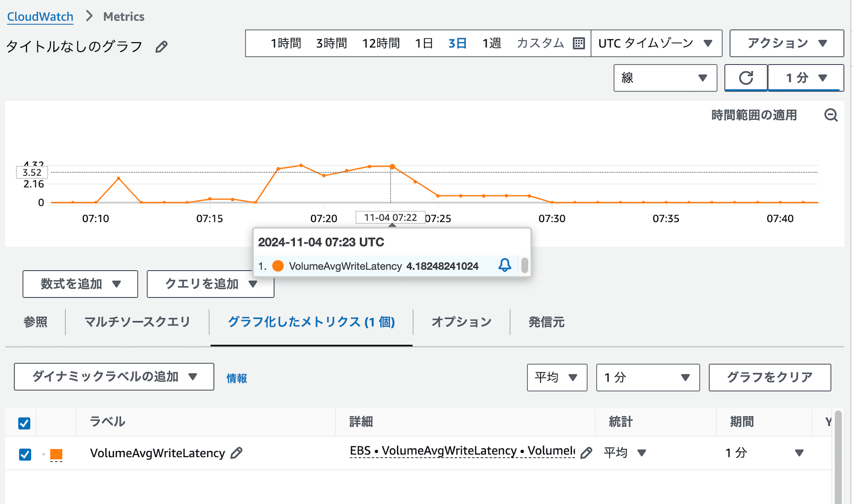
Task: Open the 1 分 auto-refresh interval dropdown
Action: point(806,78)
